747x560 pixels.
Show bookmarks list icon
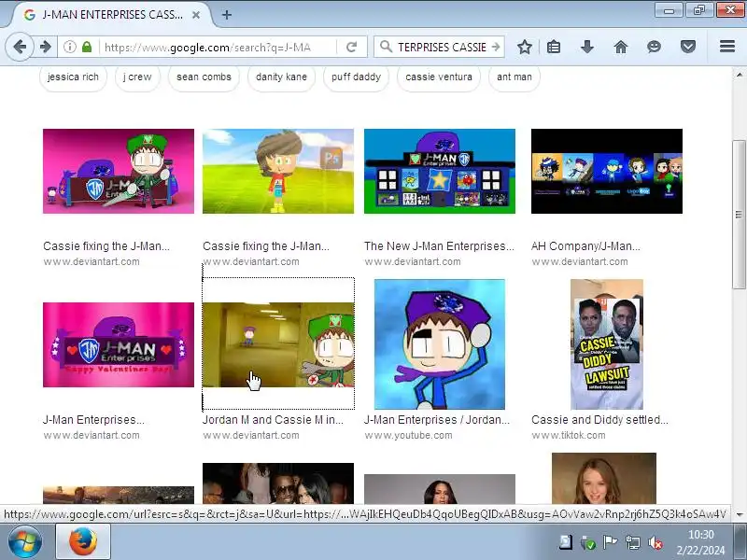(x=554, y=47)
